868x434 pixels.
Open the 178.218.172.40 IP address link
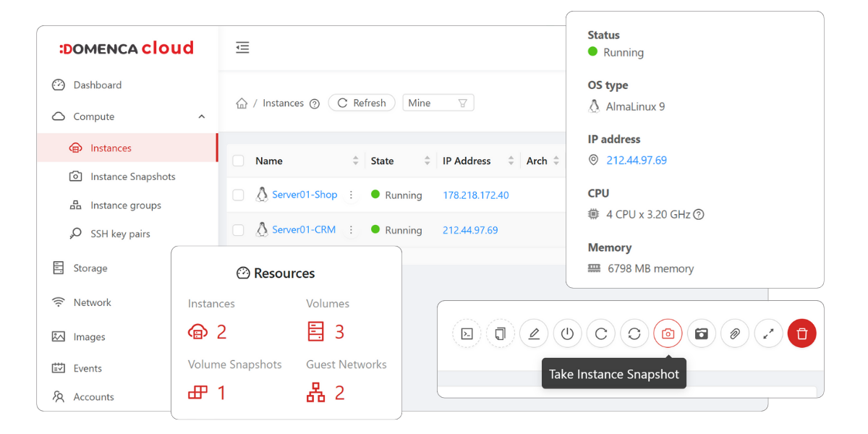pos(475,195)
